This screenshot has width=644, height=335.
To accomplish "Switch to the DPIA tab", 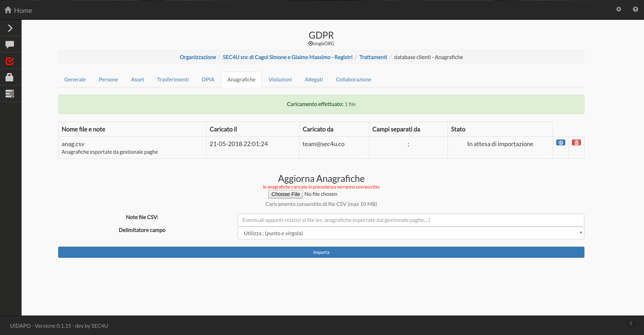I will 208,79.
